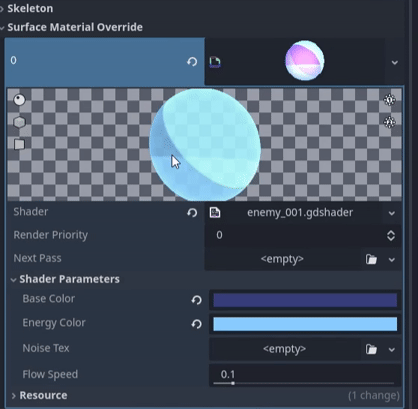Revert surface material override slot 0
Screen dimensions: 418x409
192,62
